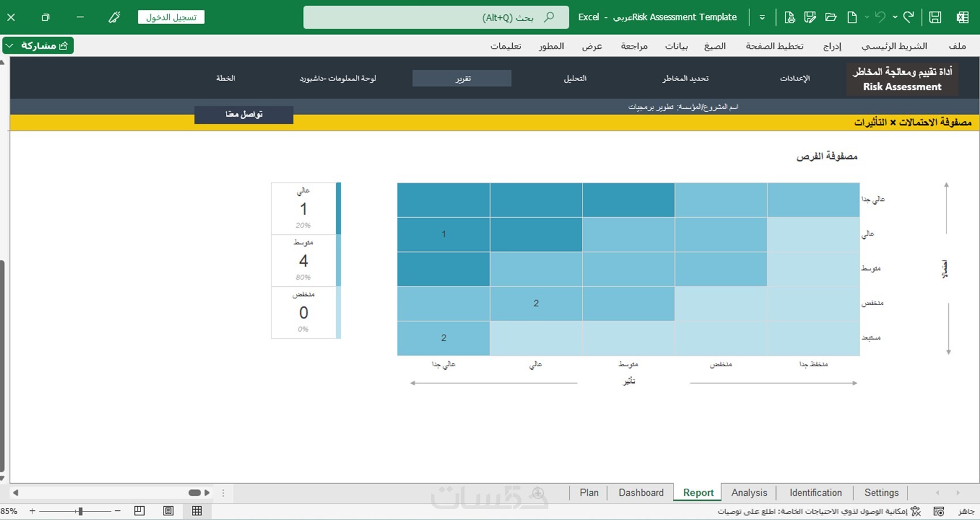Click the pen ribbon display icon
This screenshot has width=980, height=520.
(x=114, y=17)
